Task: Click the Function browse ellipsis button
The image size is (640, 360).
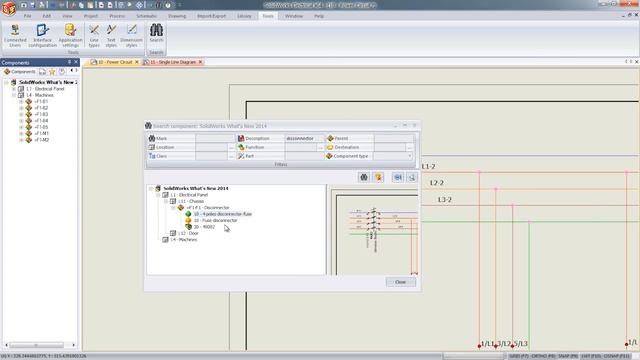Action: coord(321,147)
